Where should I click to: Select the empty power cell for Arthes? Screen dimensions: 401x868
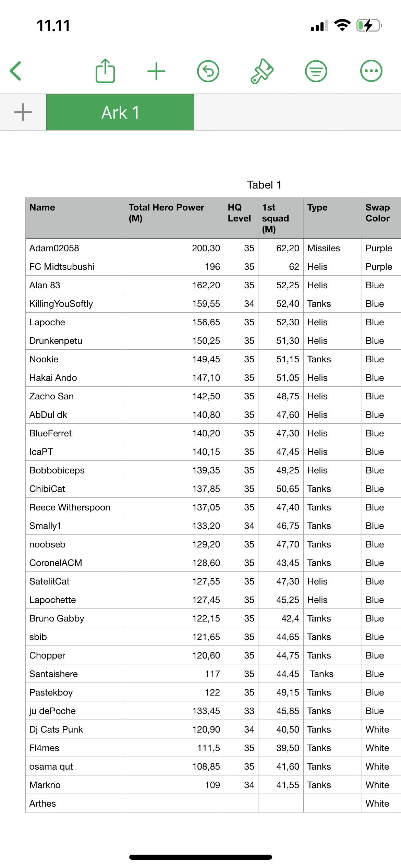pos(174,803)
